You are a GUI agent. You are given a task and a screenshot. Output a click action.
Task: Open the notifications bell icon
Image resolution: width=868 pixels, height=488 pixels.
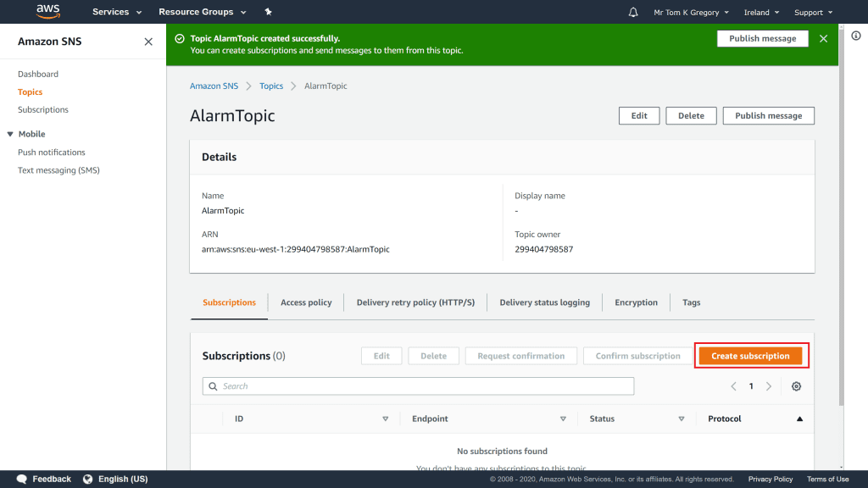[633, 13]
